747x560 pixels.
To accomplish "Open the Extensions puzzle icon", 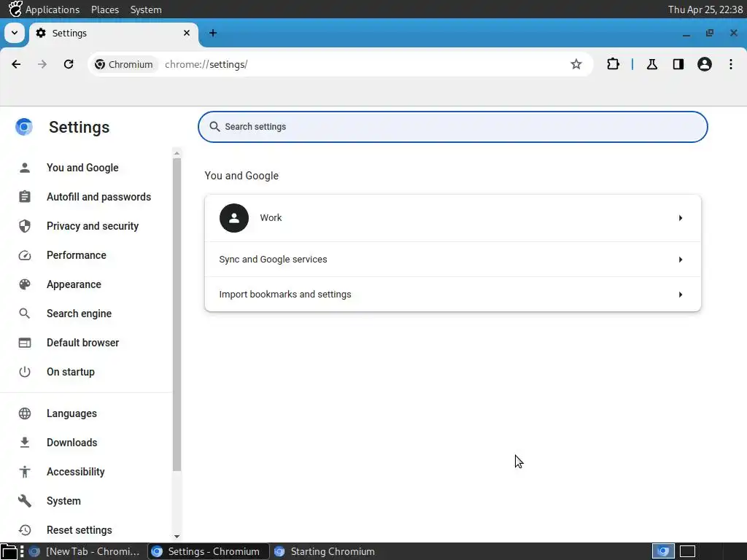I will tap(613, 64).
